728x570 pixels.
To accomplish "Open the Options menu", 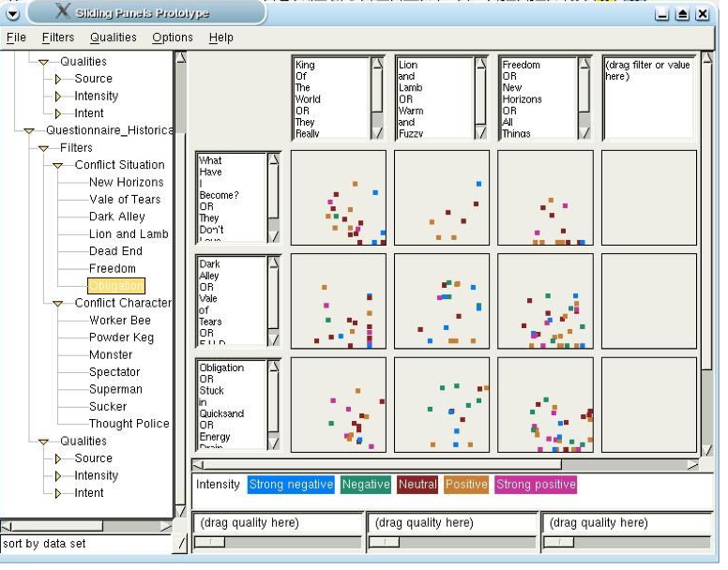I will tap(172, 37).
